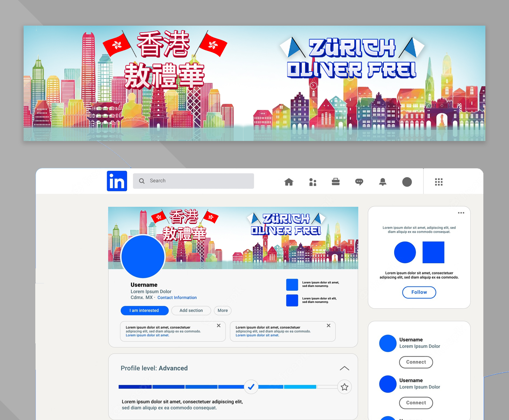Dismiss the right notice card
The image size is (509, 420).
[329, 326]
